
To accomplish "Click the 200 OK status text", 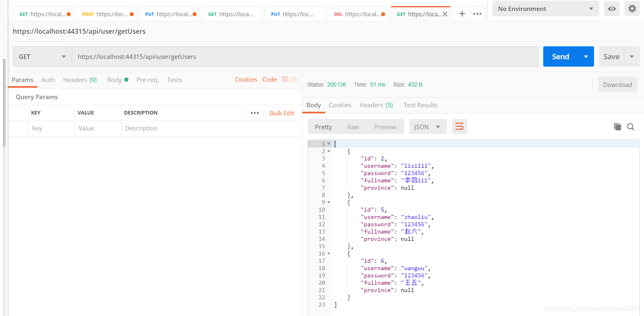I will click(x=336, y=84).
